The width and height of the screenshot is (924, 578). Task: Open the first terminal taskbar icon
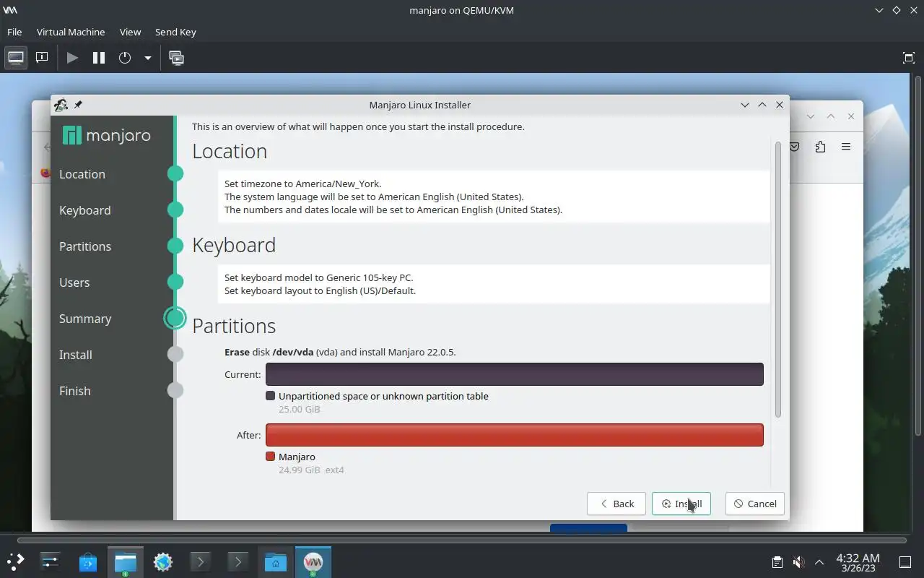(201, 561)
